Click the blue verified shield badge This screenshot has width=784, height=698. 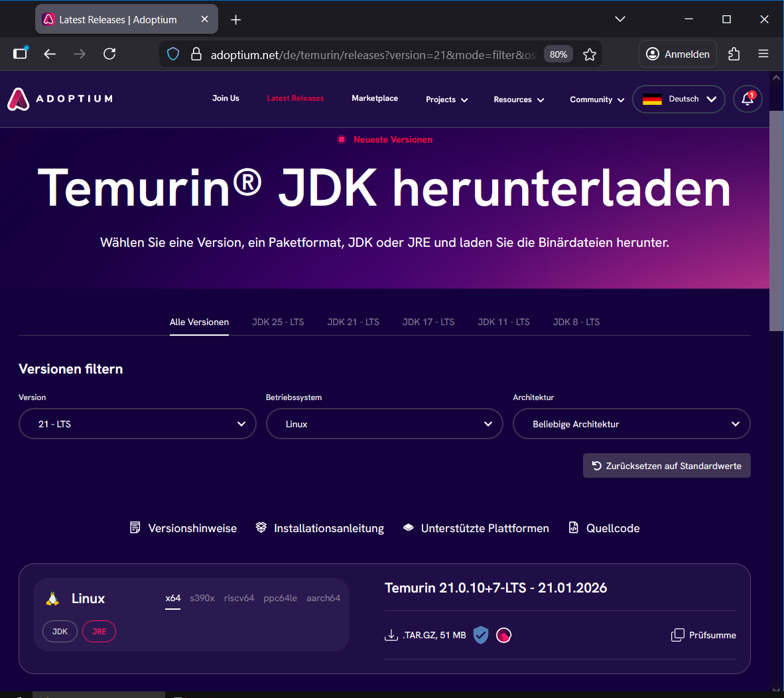point(481,635)
